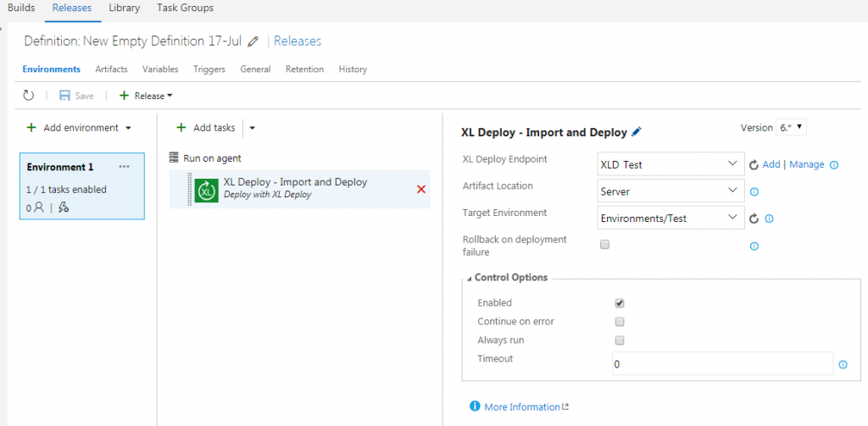Screen dimensions: 868x426
Task: Click the Manage endpoint link
Action: click(x=807, y=164)
